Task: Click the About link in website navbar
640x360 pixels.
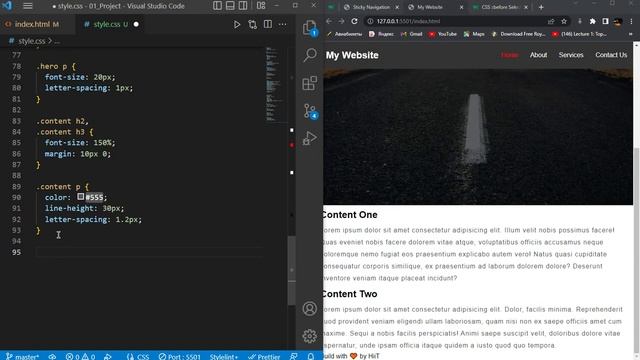Action: (x=538, y=55)
